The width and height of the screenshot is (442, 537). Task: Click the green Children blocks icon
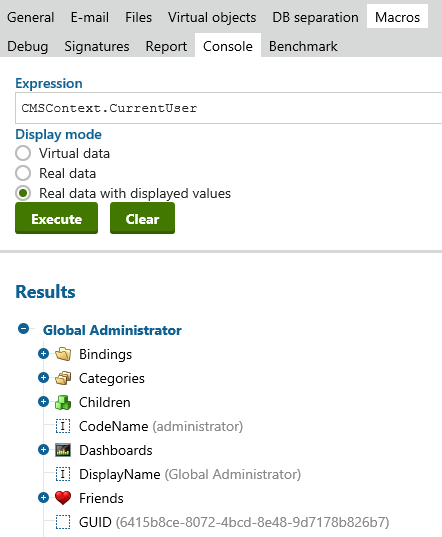[x=63, y=402]
